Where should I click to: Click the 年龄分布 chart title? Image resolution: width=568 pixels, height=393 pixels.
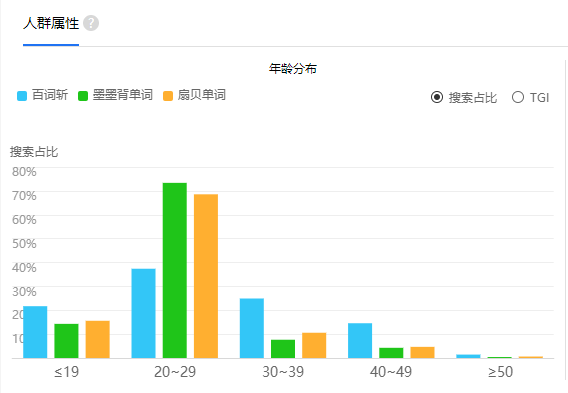(x=293, y=68)
